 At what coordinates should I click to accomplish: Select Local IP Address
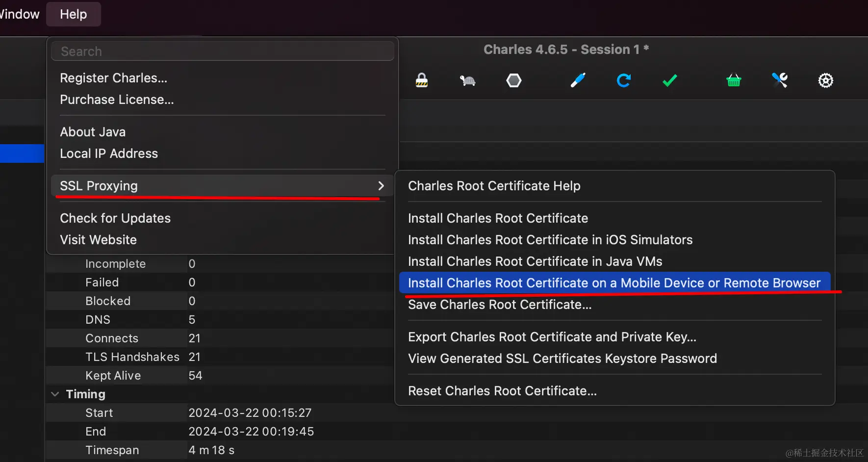click(223, 154)
